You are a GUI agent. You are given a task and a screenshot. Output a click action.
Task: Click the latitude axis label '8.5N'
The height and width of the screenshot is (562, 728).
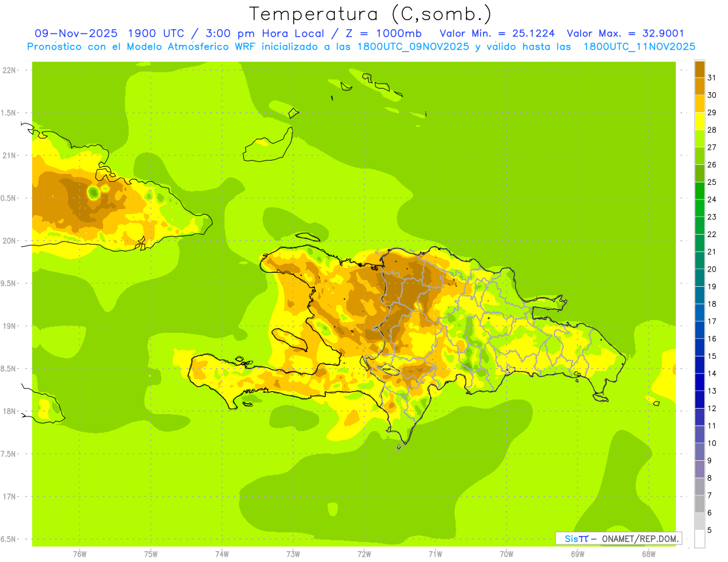10,369
